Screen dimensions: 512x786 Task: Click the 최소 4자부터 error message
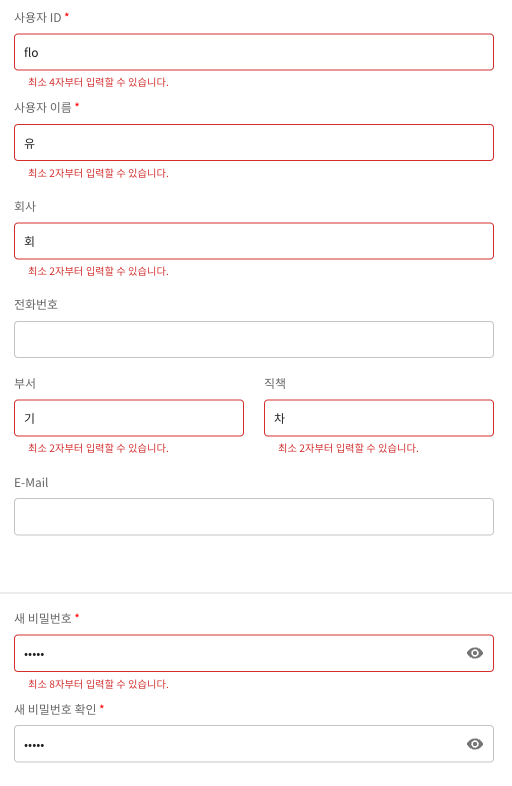tap(98, 82)
